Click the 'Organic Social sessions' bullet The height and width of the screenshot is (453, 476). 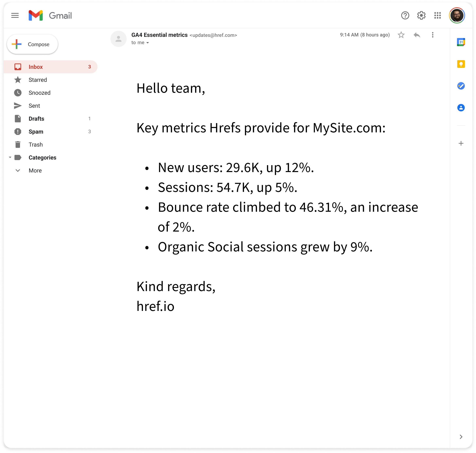(265, 247)
